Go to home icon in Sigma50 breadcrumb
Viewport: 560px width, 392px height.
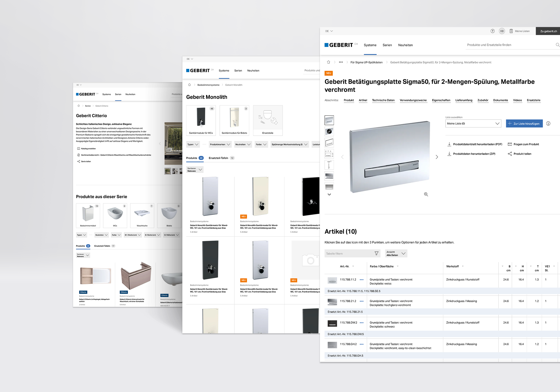328,62
